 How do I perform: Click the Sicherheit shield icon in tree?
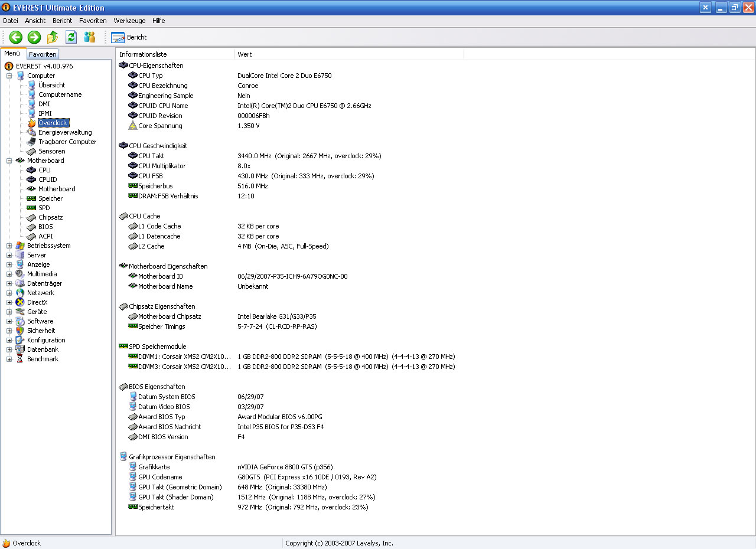pyautogui.click(x=20, y=331)
